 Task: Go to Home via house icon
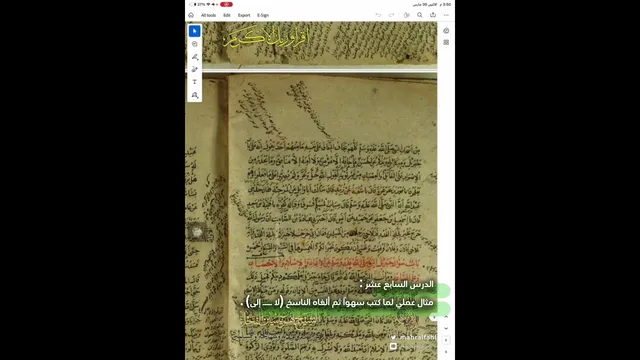click(191, 15)
